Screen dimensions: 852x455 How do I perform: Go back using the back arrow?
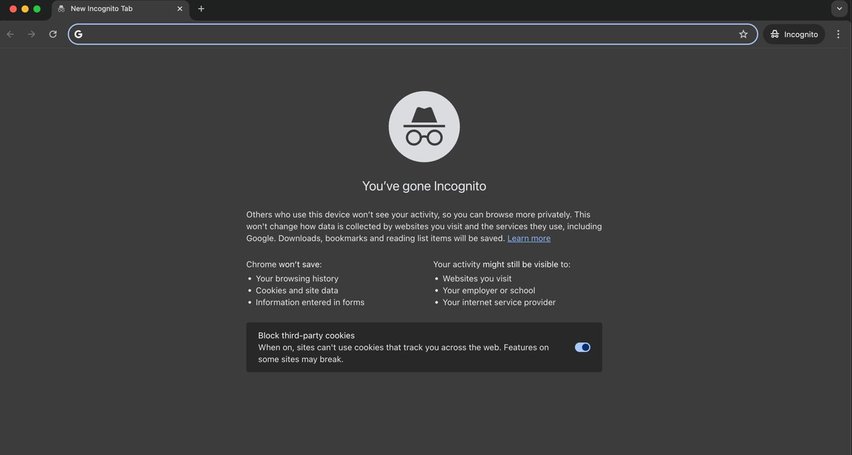10,34
